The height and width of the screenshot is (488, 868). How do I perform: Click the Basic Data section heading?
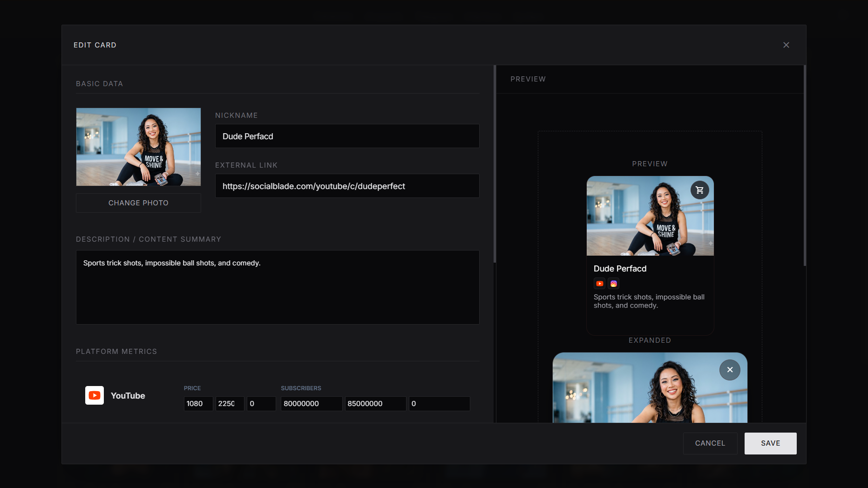click(x=99, y=84)
